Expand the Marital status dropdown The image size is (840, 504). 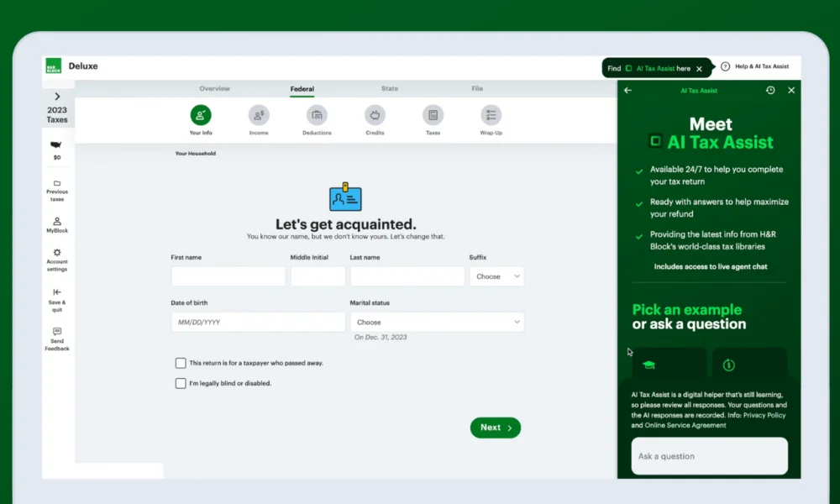click(437, 321)
